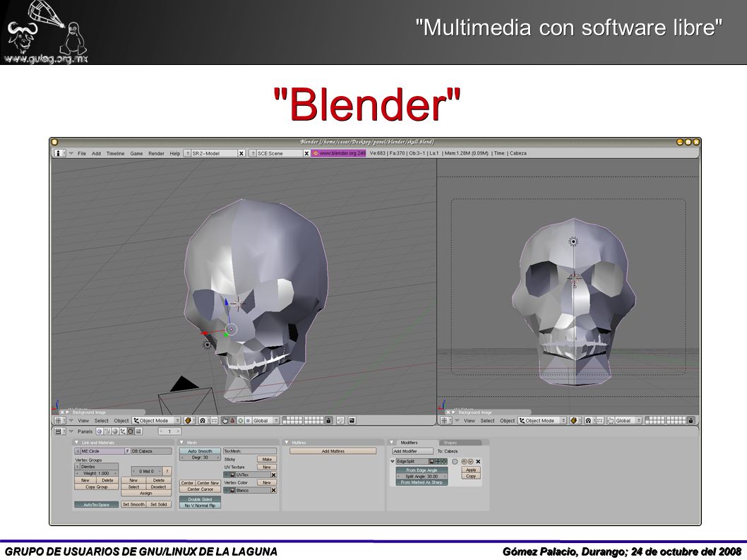The width and height of the screenshot is (747, 560).
Task: Toggle the F fake user button
Action: point(127,451)
